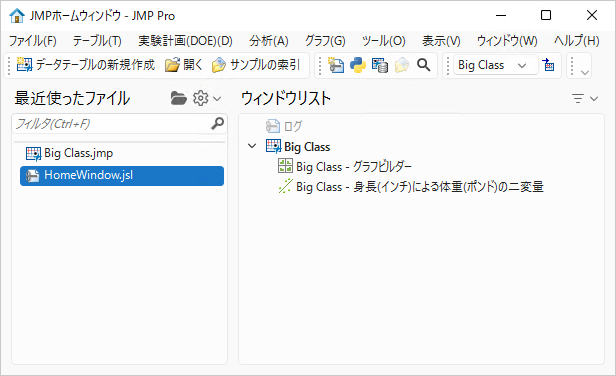Open the グラフ(G) menu
Image resolution: width=616 pixels, height=376 pixels.
(x=325, y=40)
